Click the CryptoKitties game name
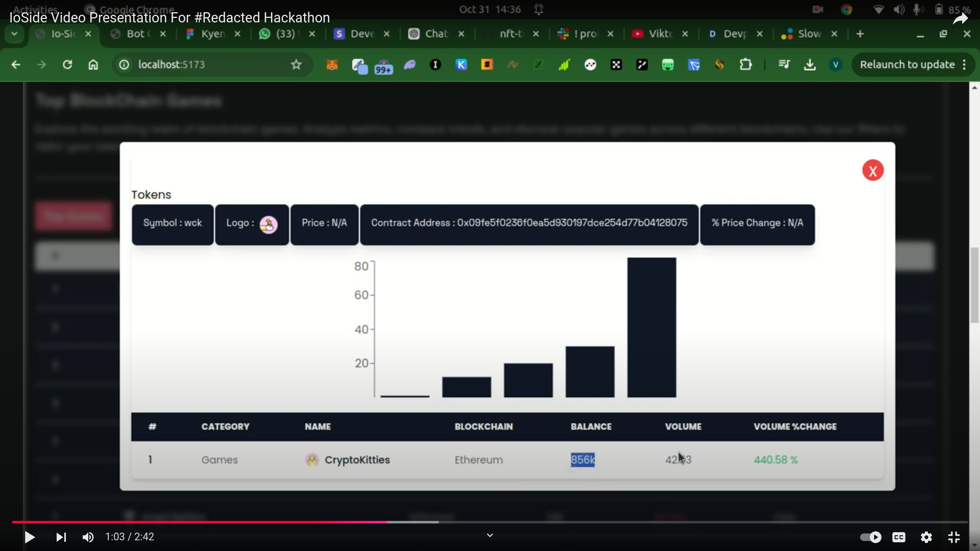This screenshot has width=980, height=551. (x=357, y=460)
